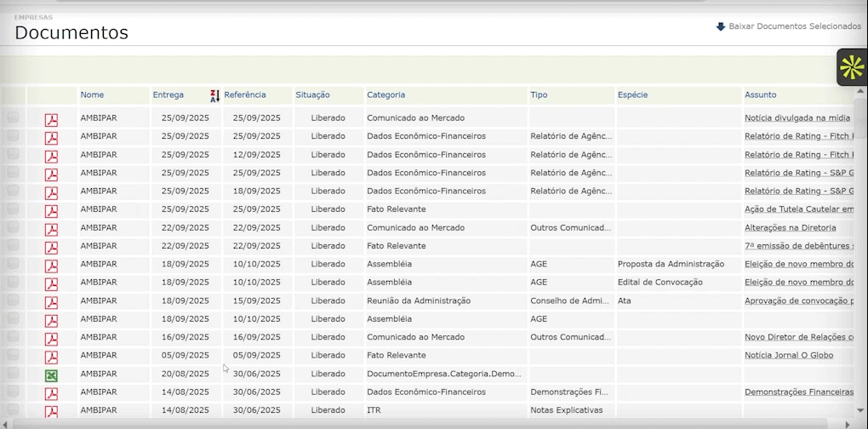Select checkbox of the Excel document row
The image size is (868, 429).
(13, 374)
